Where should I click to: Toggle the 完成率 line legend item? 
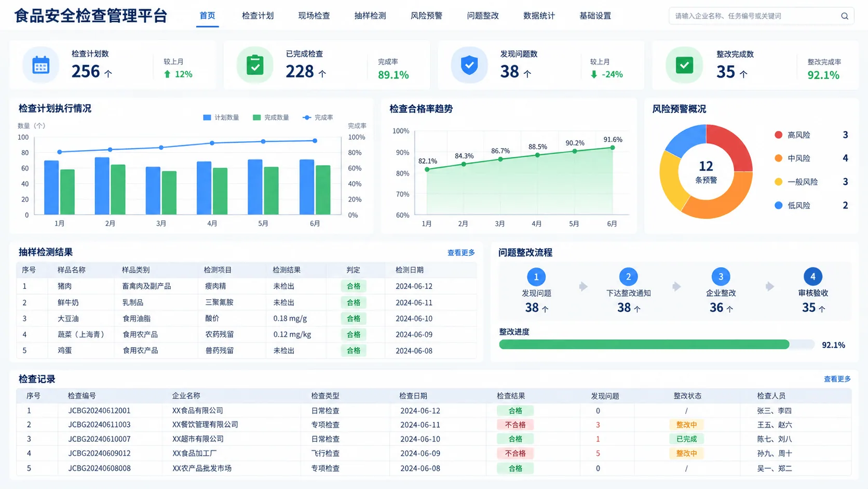(318, 117)
